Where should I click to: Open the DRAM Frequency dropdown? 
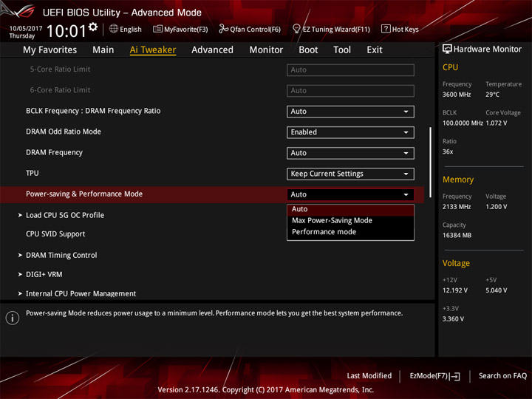point(350,153)
